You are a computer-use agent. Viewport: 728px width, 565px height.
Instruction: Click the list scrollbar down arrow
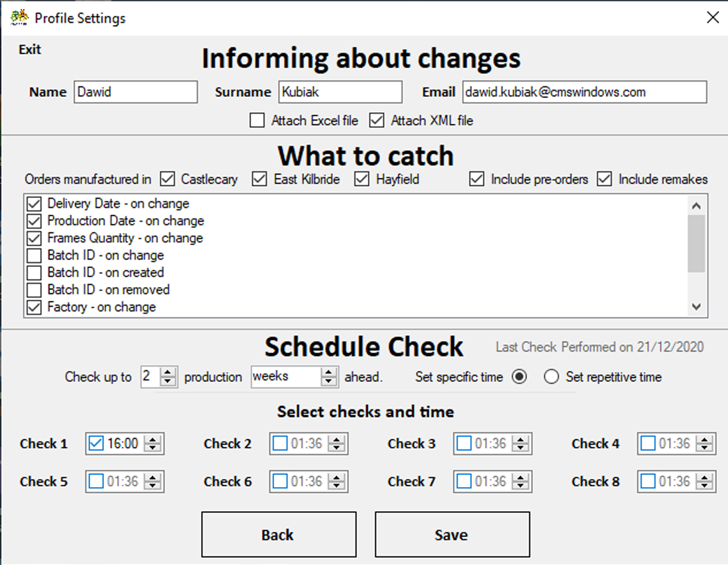tap(696, 307)
